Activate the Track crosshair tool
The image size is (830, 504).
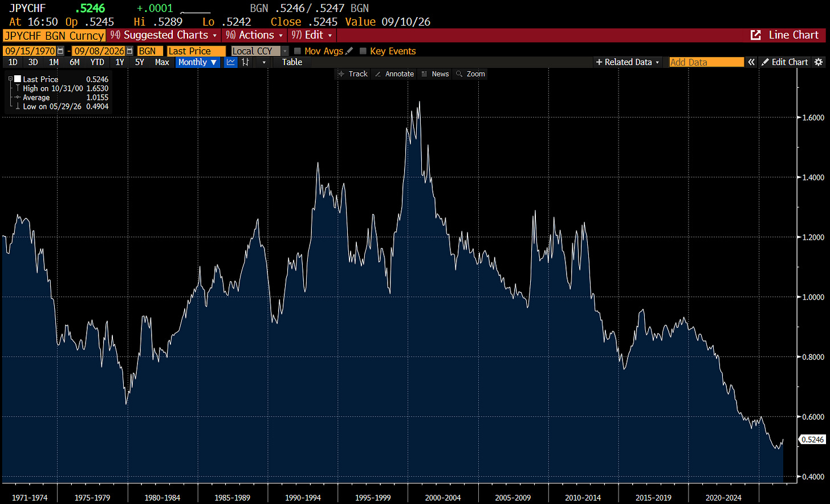point(353,74)
